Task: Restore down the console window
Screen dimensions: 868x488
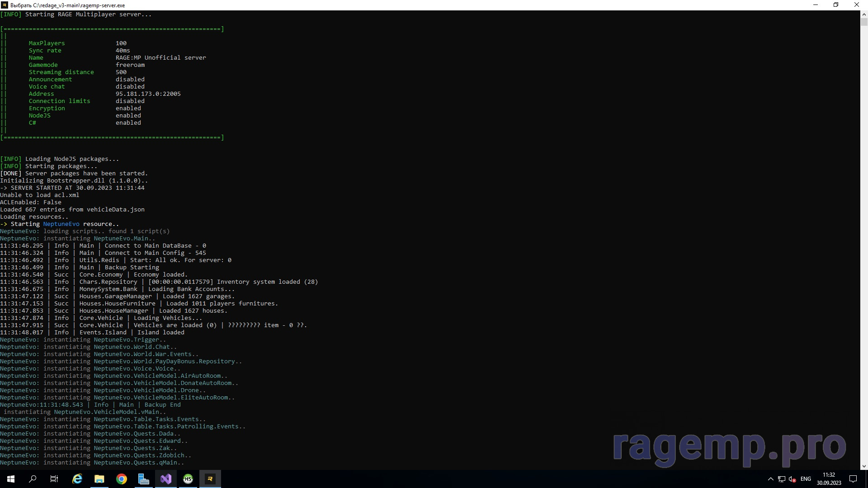Action: (x=836, y=5)
